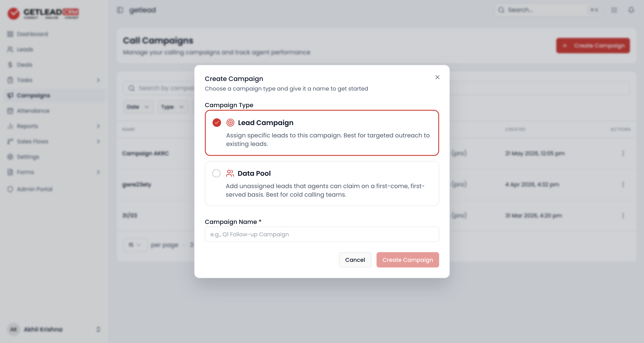
Task: Open the Akhil Krishna account switcher
Action: click(x=54, y=329)
